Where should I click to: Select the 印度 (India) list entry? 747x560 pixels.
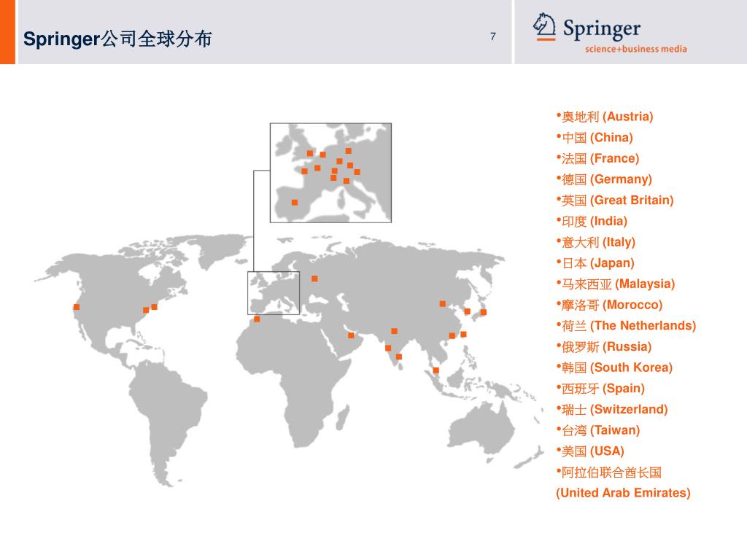[x=592, y=222]
